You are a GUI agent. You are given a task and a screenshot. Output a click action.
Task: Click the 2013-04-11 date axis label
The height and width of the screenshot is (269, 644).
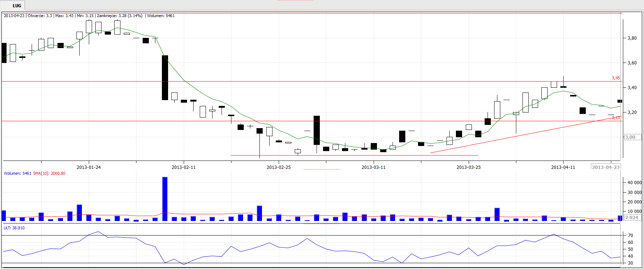pyautogui.click(x=563, y=167)
